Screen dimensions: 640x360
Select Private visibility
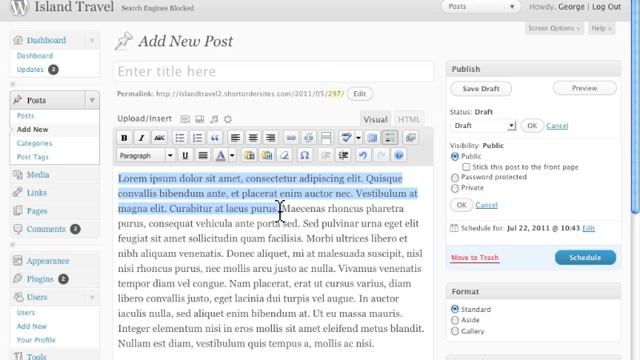[x=455, y=188]
